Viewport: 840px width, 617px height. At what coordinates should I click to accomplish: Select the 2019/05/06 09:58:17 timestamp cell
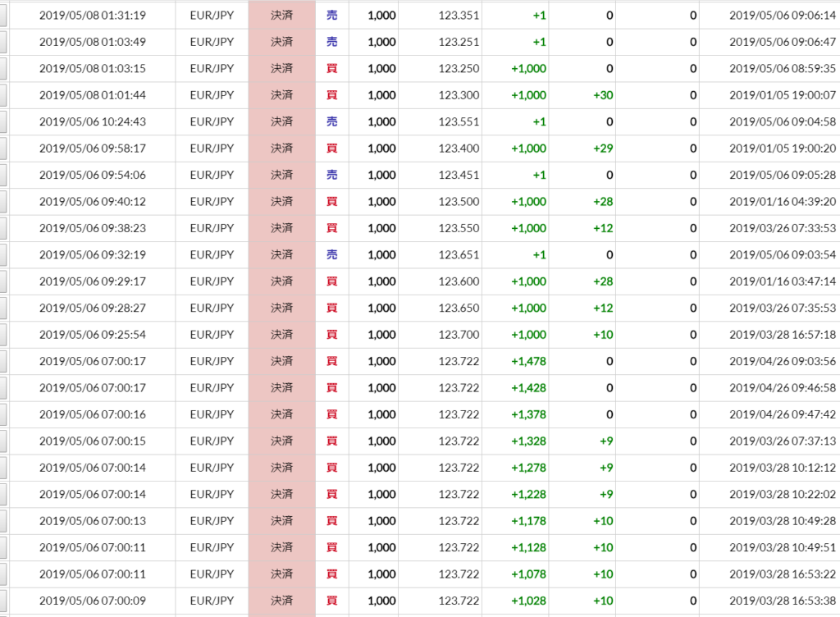click(x=92, y=149)
